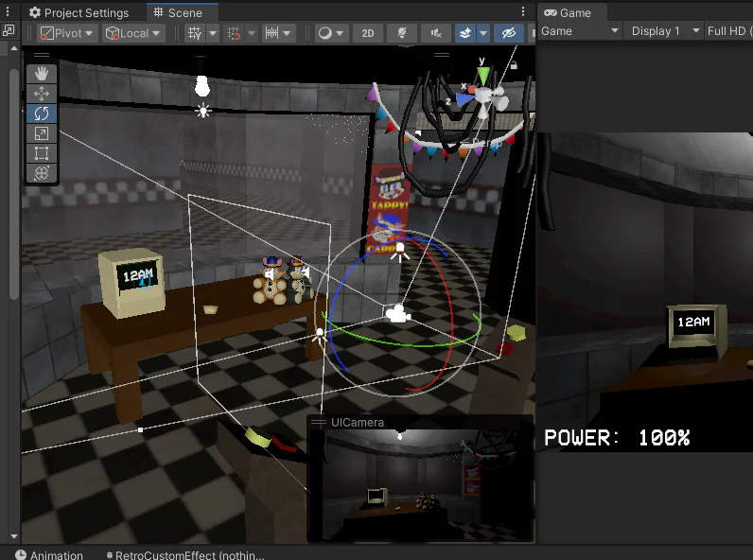Viewport: 753px width, 560px height.
Task: Click the tool overlay drag handle
Action: pyautogui.click(x=42, y=55)
